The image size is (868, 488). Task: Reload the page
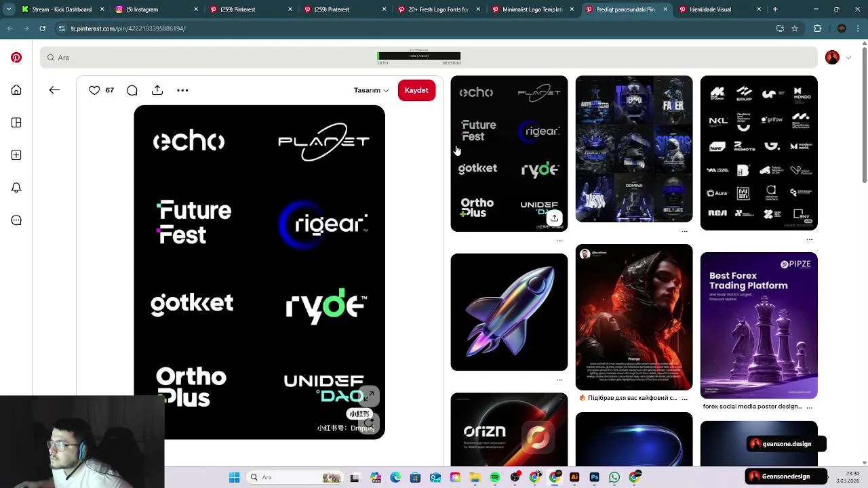[x=42, y=28]
